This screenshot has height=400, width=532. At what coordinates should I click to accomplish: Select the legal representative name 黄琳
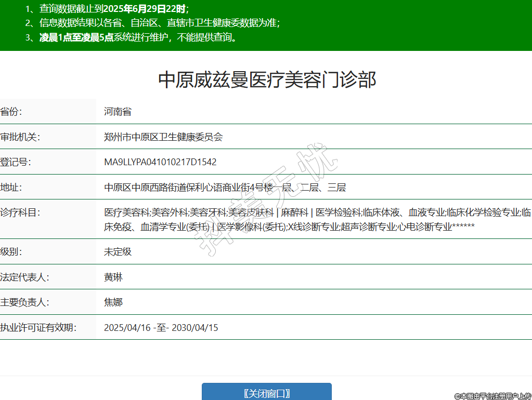[113, 277]
